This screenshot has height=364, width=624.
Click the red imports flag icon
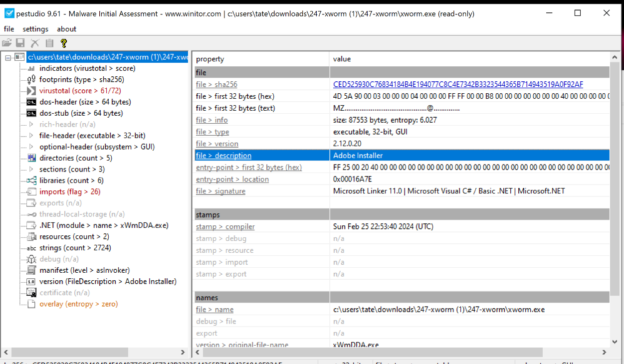31,191
